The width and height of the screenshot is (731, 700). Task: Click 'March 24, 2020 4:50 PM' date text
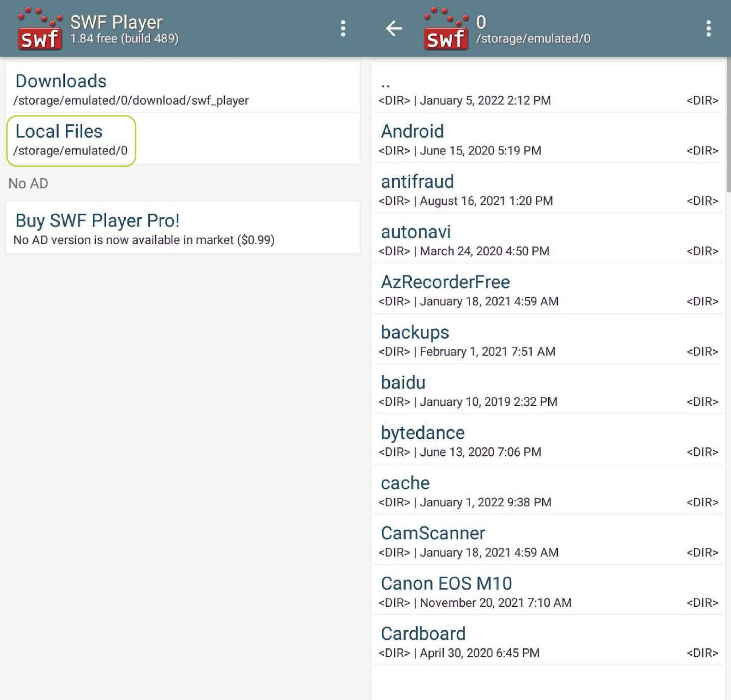[484, 251]
